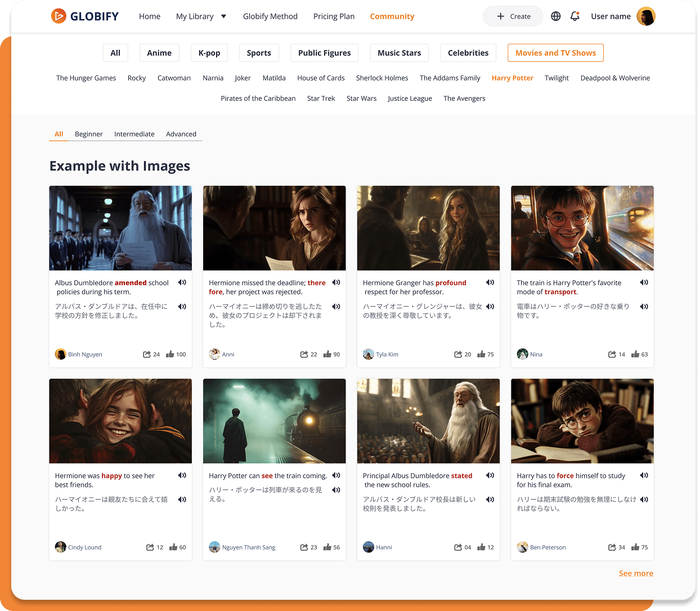Click share icon on Binh Nguyen's card
This screenshot has width=700, height=611.
point(147,354)
